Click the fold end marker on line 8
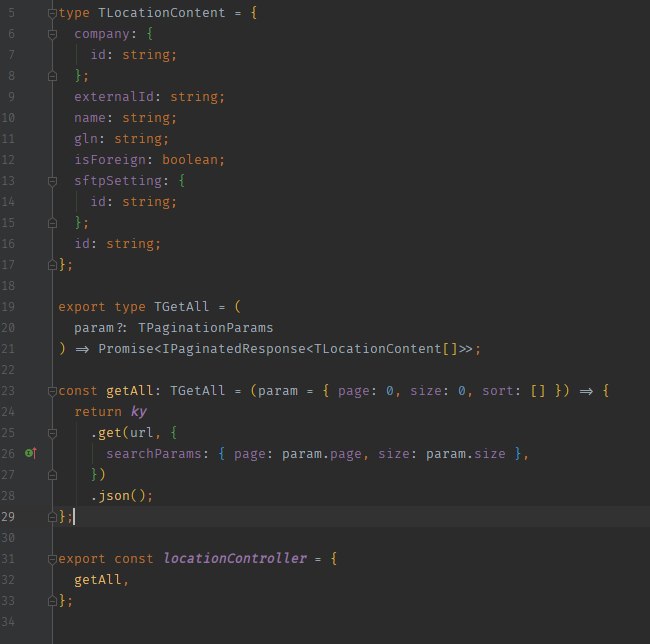 click(52, 76)
